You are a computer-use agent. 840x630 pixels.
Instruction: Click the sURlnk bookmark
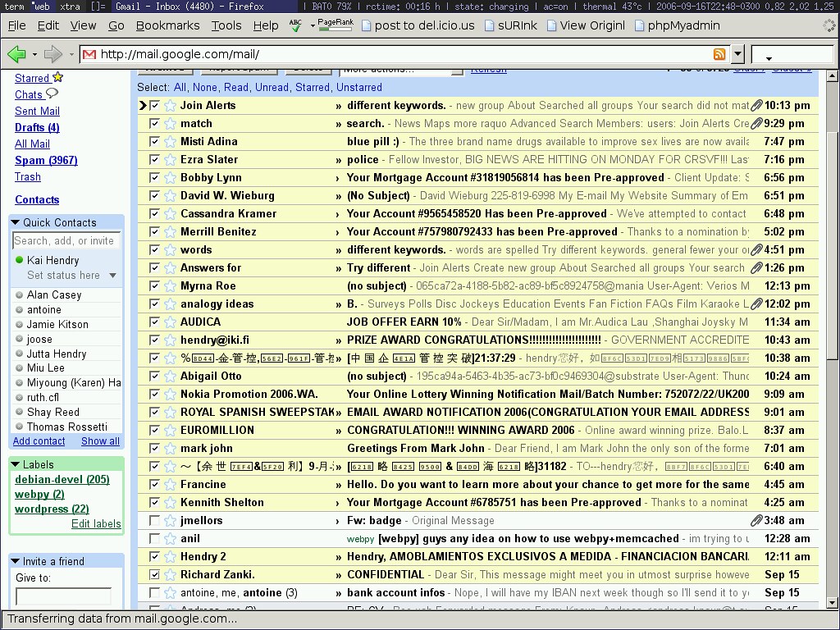pos(511,25)
